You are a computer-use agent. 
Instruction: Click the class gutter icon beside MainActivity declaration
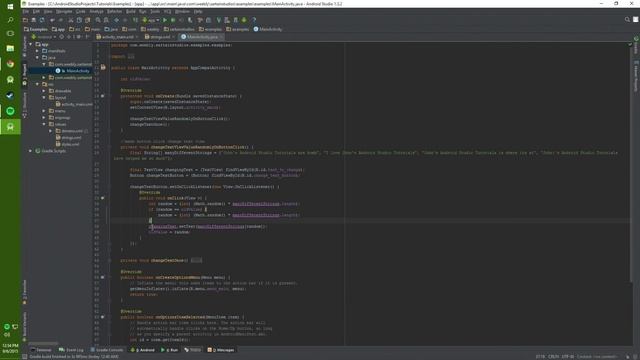[x=103, y=68]
